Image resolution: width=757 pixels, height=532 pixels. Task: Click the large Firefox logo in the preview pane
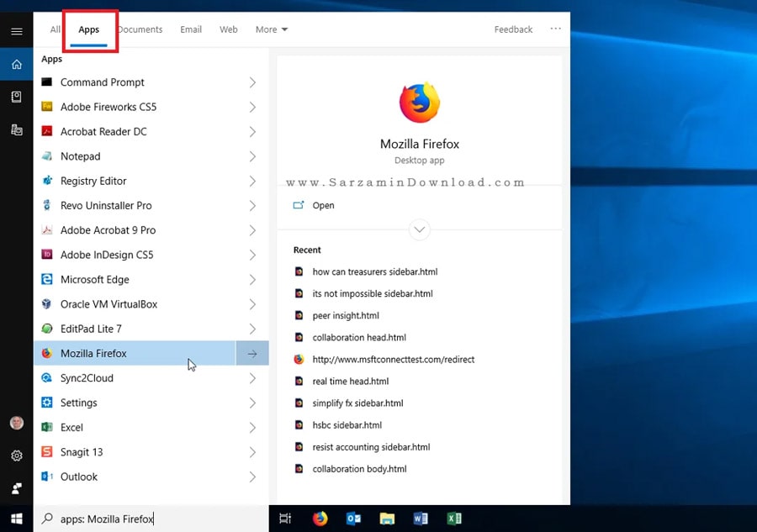tap(420, 103)
